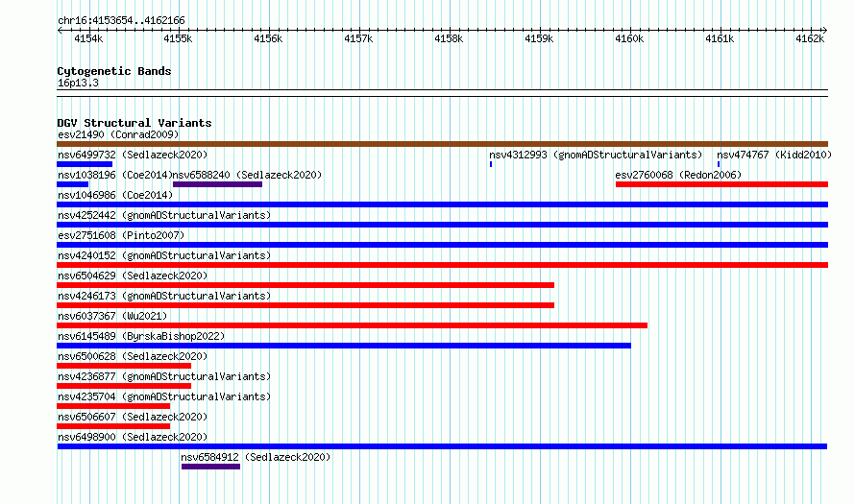855x504 pixels.
Task: Select the nsv6145489 blue variant bar
Action: coord(344,346)
